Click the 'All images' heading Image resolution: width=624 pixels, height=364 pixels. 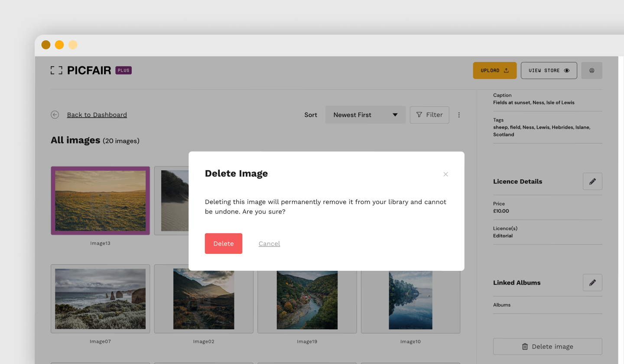coord(75,140)
